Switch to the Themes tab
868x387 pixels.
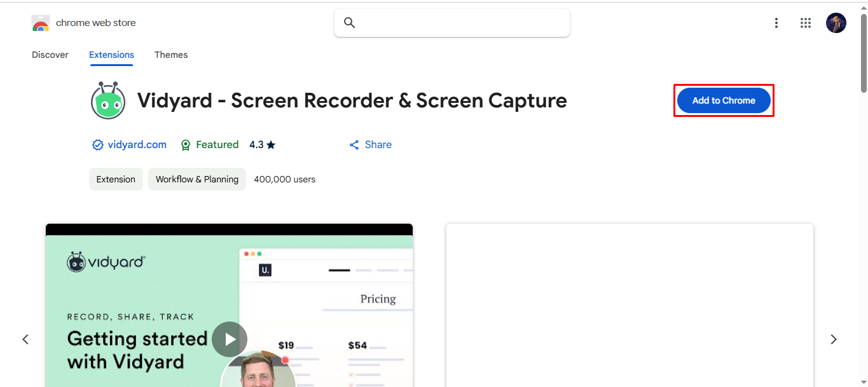[x=171, y=55]
